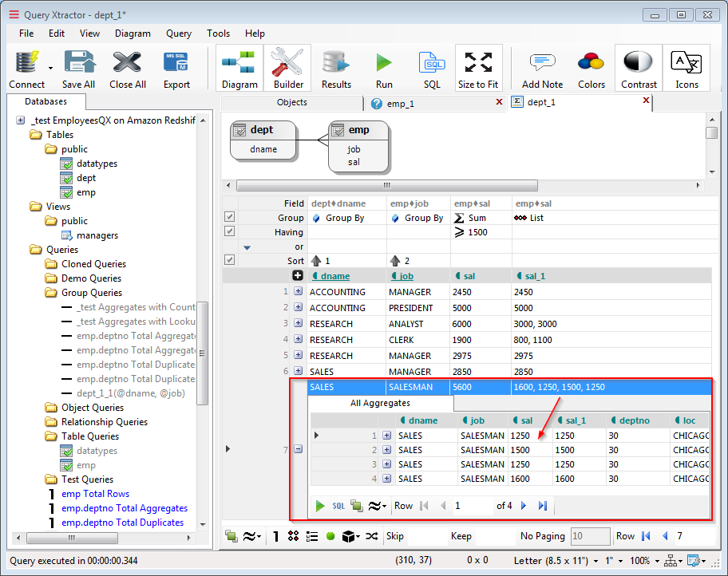Viewport: 728px width, 576px height.
Task: Toggle the Group row checkbox
Action: pyautogui.click(x=230, y=218)
